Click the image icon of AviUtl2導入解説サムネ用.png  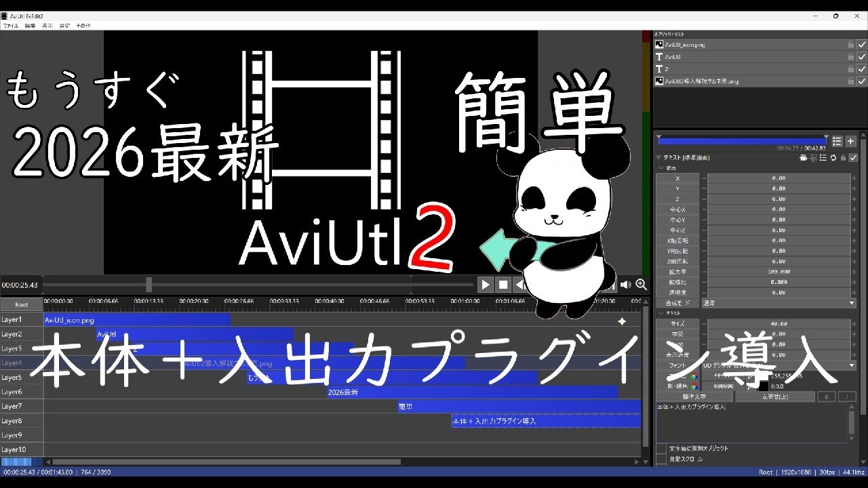coord(659,81)
